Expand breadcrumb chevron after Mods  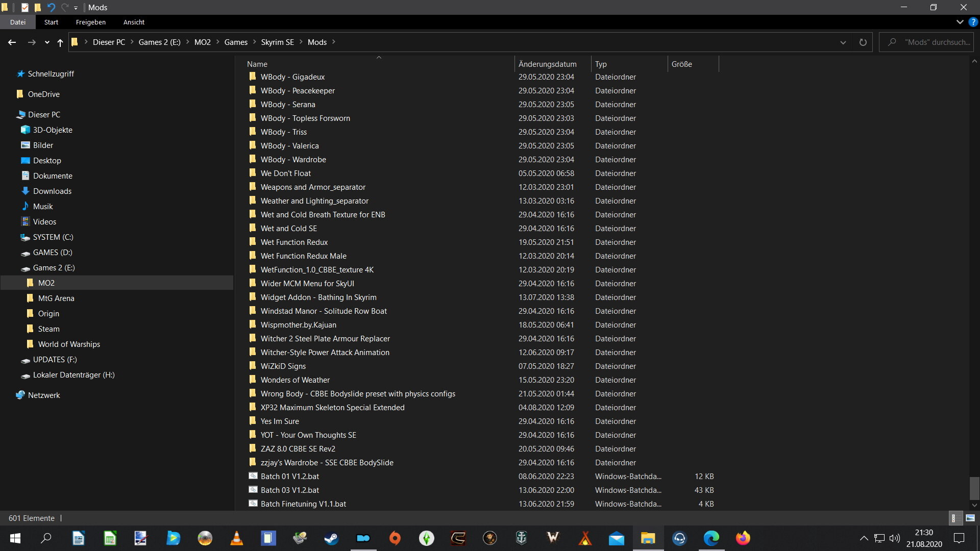(x=334, y=42)
